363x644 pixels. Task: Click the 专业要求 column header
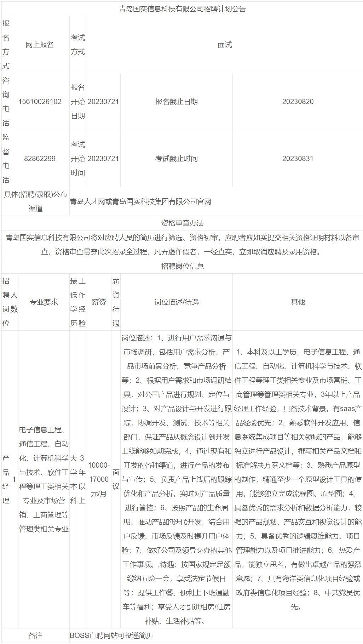coord(44,302)
